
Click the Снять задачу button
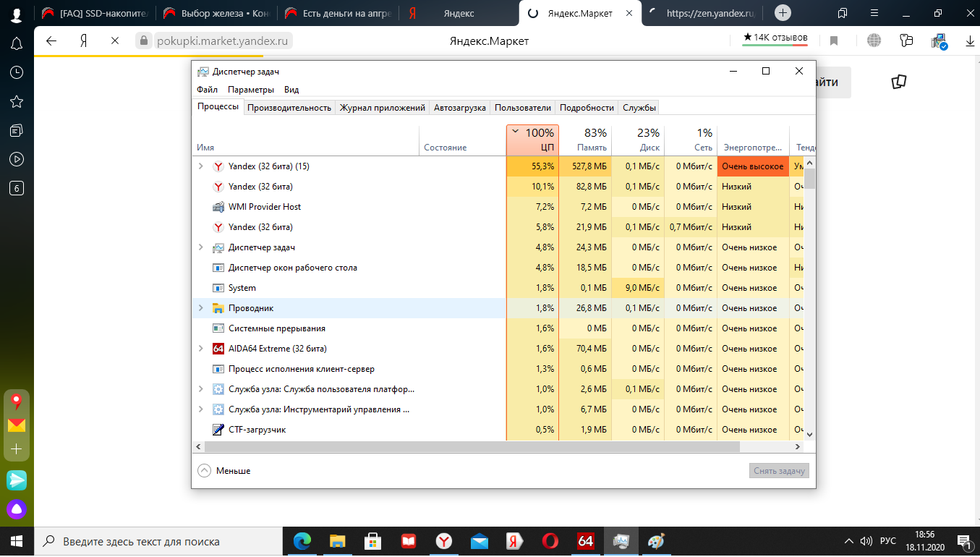coord(779,471)
